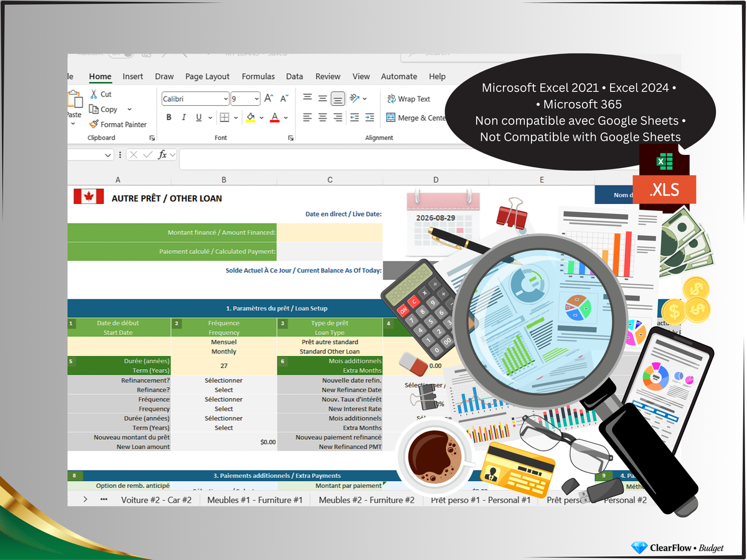The image size is (747, 560).
Task: Click the Refinance? Sélectionner / Select cell
Action: tap(224, 385)
